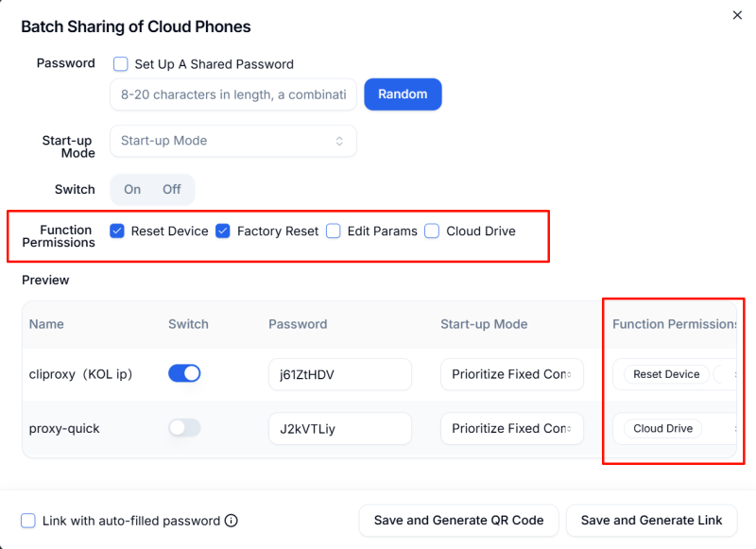The height and width of the screenshot is (549, 756).
Task: Expand cliproxy row start-up mode dropdown
Action: coord(511,374)
